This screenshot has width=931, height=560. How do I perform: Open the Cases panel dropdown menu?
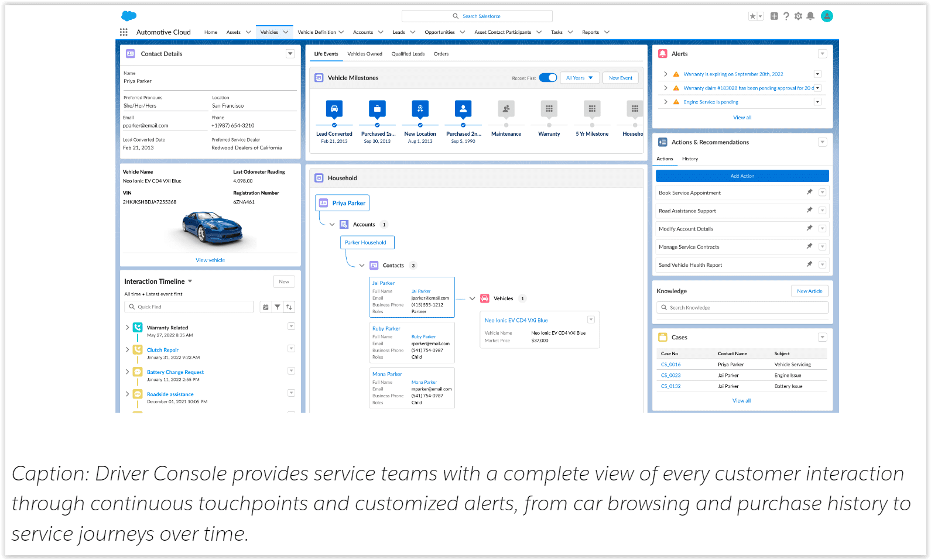(823, 338)
